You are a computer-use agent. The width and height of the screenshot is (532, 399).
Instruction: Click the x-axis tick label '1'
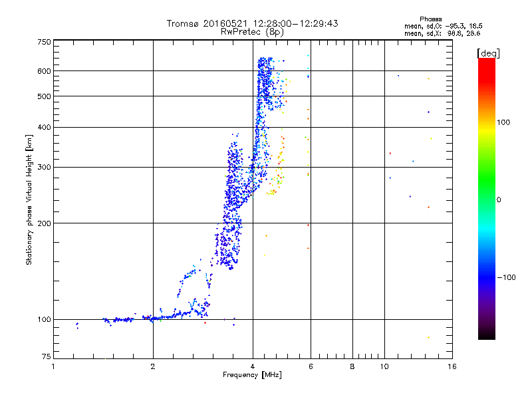tap(53, 366)
